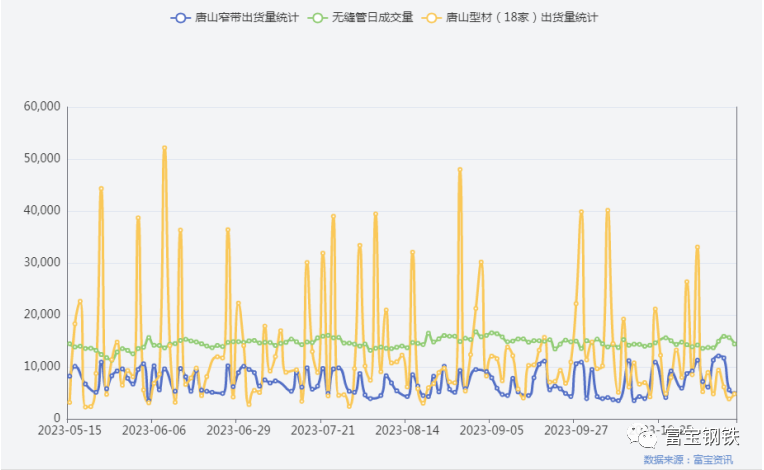This screenshot has height=470, width=764.
Task: Click the 2023-06-06 x-axis date
Action: (x=154, y=431)
